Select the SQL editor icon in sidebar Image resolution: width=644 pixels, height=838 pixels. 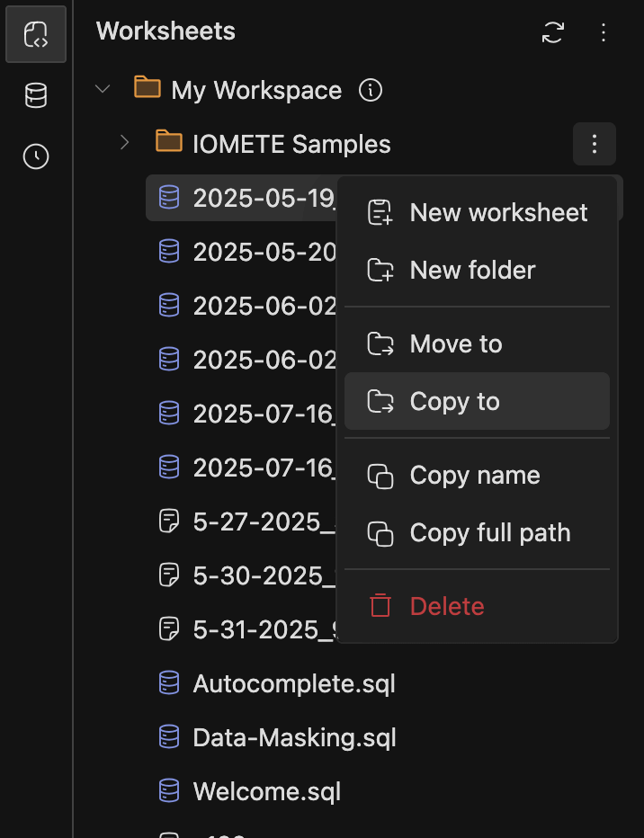pos(35,34)
